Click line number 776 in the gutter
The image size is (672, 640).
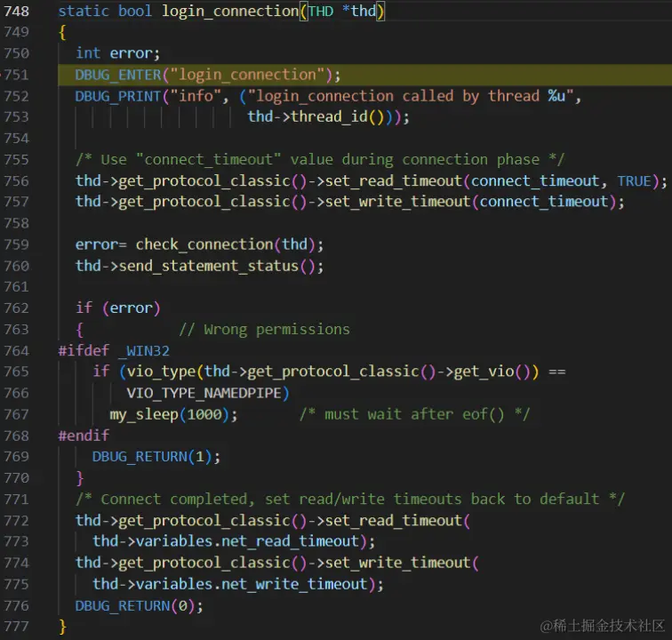click(x=16, y=605)
